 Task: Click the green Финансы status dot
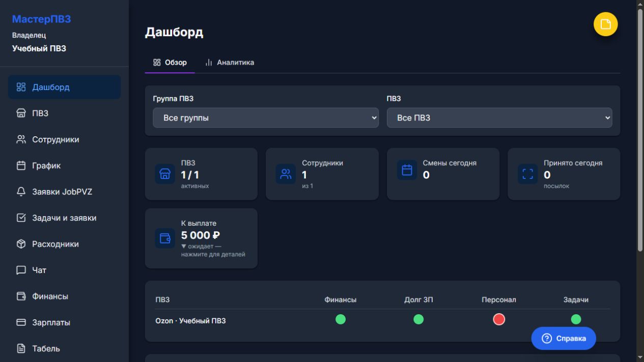coord(341,319)
